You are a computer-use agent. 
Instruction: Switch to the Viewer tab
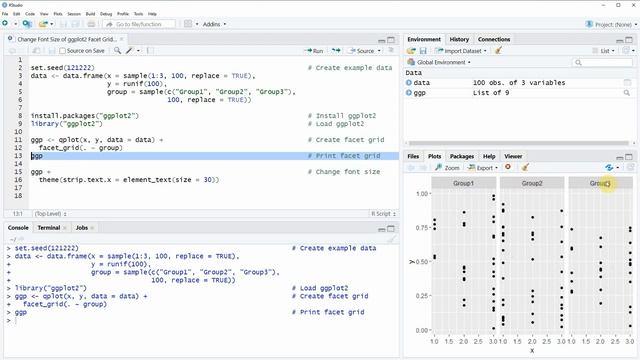pyautogui.click(x=513, y=156)
